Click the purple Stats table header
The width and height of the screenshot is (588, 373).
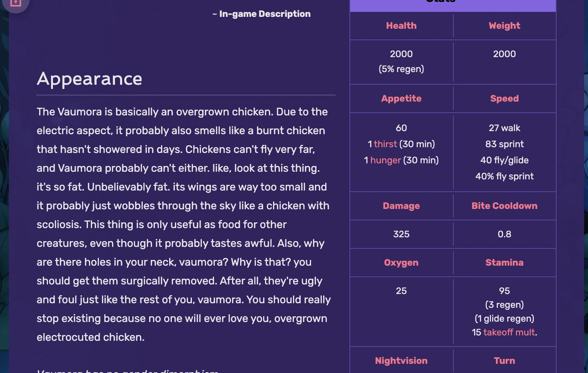453,4
